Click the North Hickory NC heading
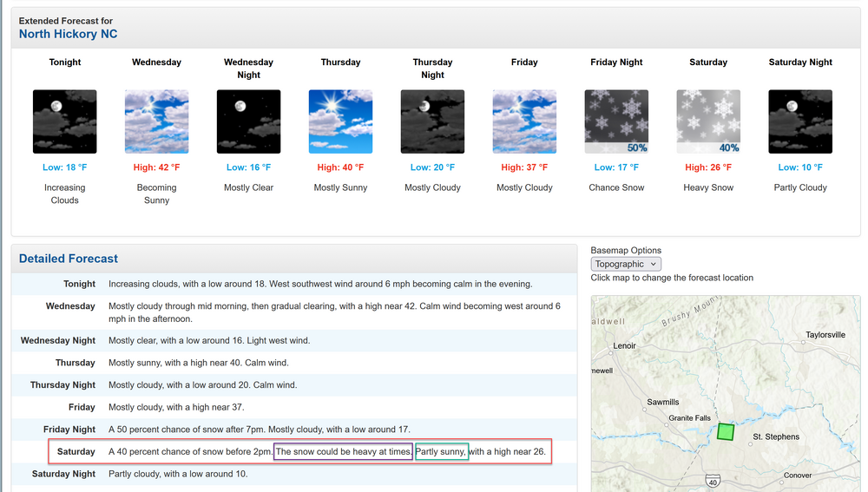Viewport: 868px width, 492px height. click(69, 34)
